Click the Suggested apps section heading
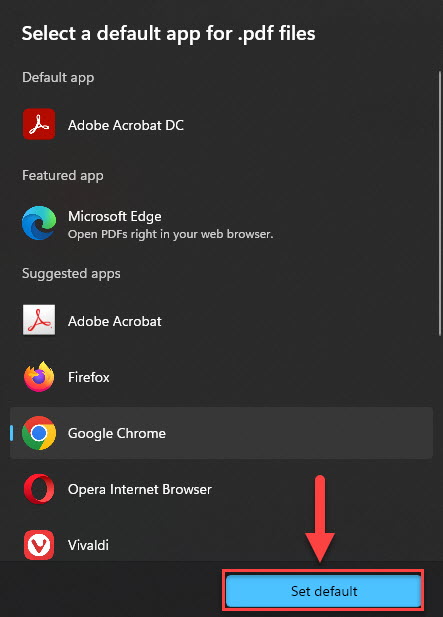This screenshot has width=443, height=617. 71,273
